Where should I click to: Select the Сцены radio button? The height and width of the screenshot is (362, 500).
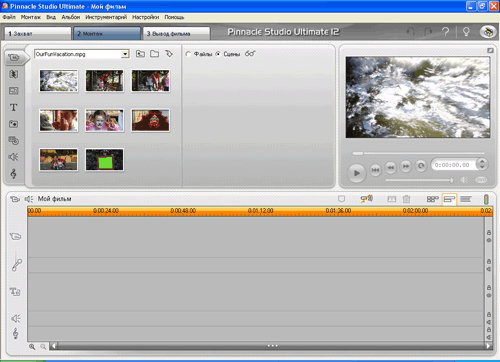pos(218,54)
